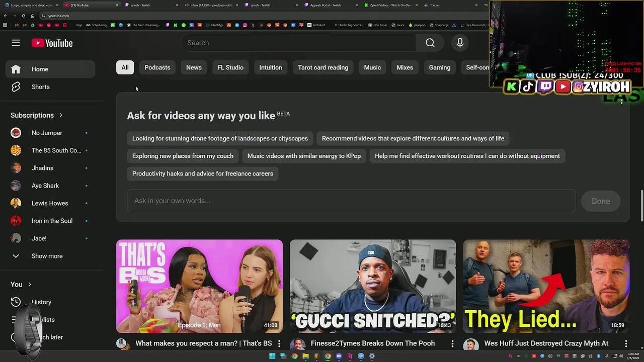Open options menu for Finesse2Tymes video

coord(452,343)
